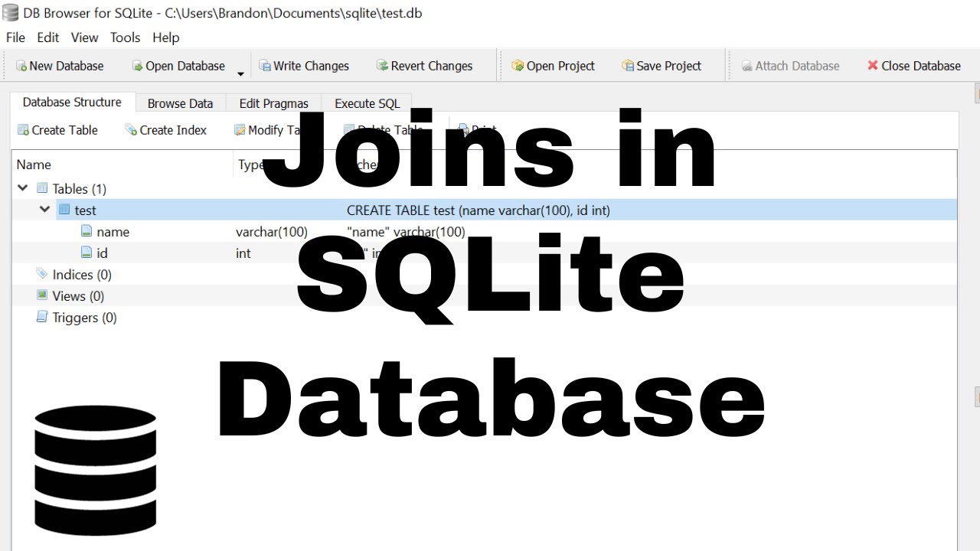Click the Open Database toolbar button

click(x=178, y=66)
